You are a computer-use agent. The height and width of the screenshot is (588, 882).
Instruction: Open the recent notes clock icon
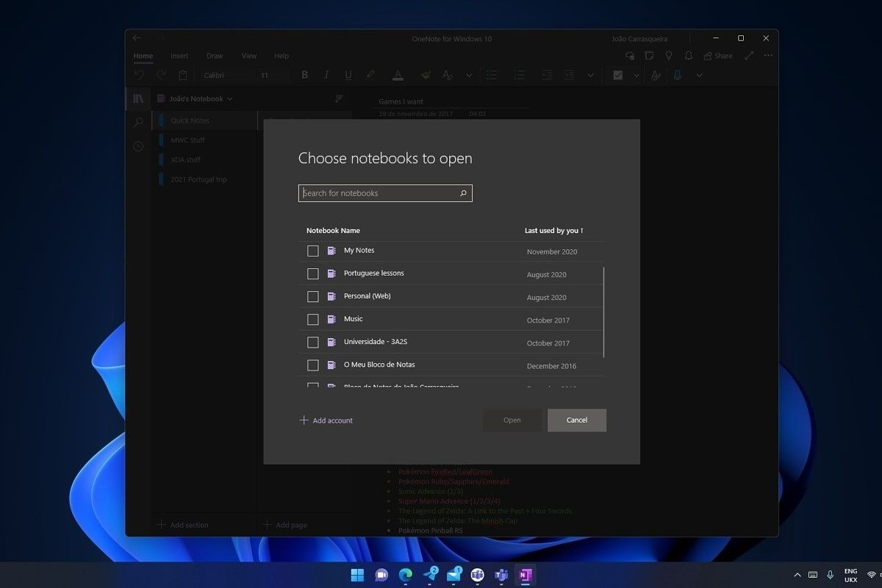138,147
